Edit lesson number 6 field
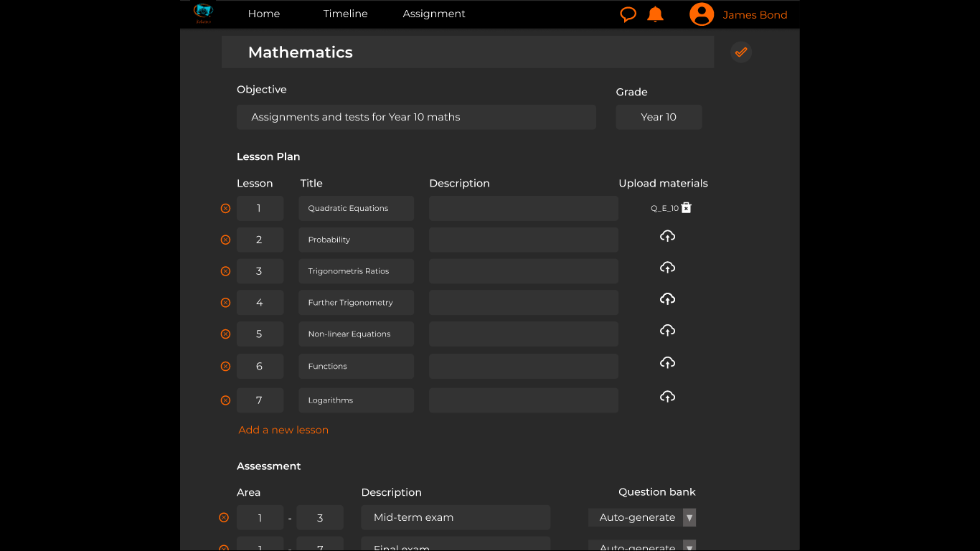Screen dimensions: 980x551 tap(260, 366)
